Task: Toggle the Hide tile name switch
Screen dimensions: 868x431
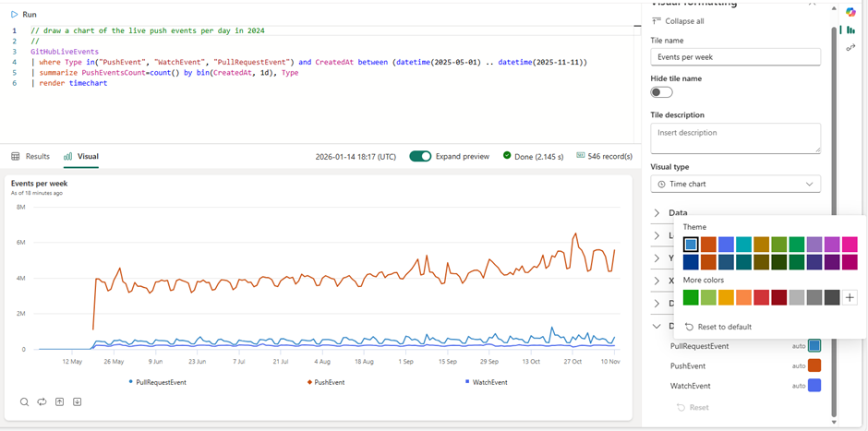Action: pos(661,92)
